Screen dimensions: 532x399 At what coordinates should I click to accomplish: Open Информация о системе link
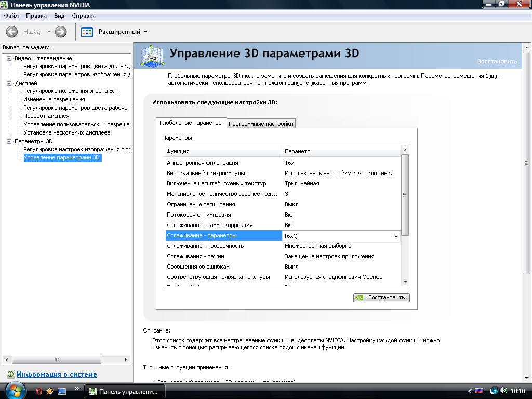[x=57, y=374]
